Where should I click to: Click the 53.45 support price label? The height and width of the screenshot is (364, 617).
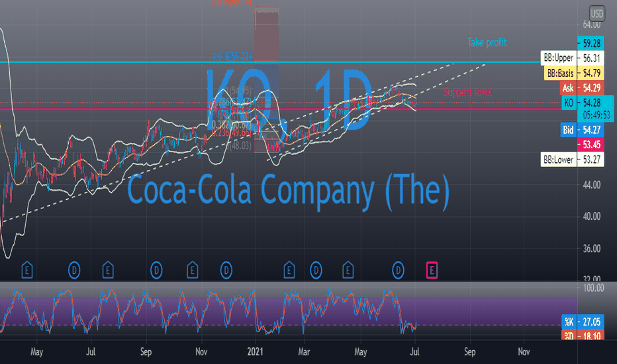coord(591,144)
